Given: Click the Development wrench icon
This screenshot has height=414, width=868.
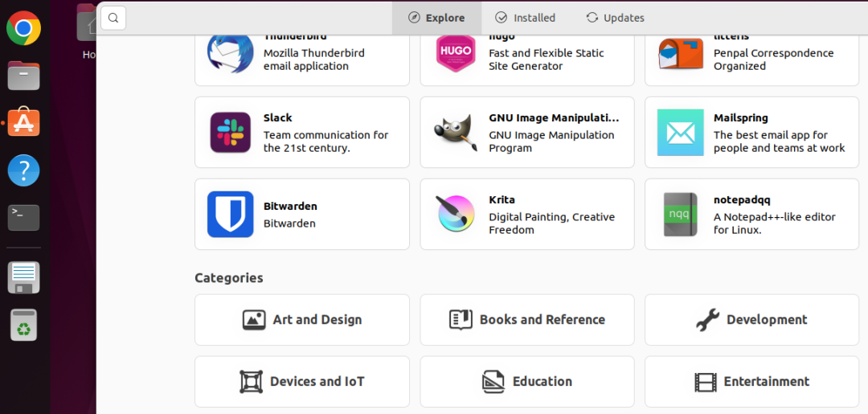Looking at the screenshot, I should click(x=707, y=320).
